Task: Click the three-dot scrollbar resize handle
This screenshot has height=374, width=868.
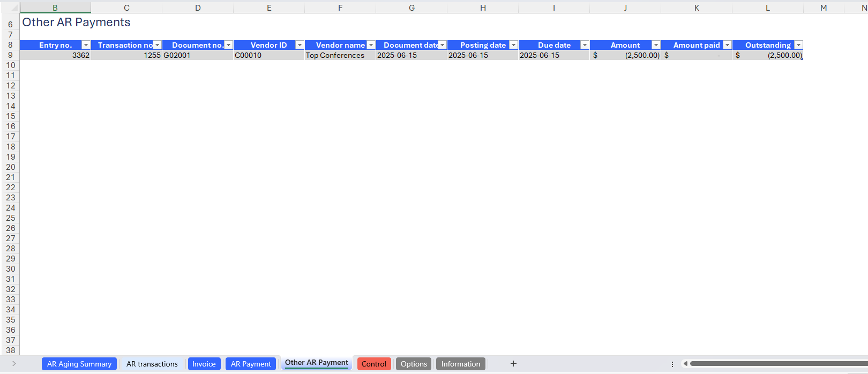Action: [x=672, y=364]
